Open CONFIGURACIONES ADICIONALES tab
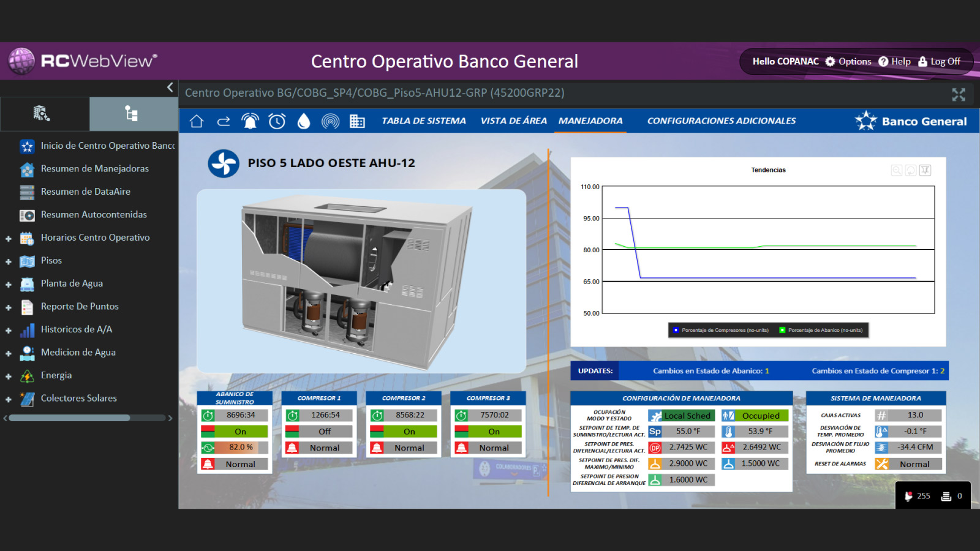 [722, 121]
